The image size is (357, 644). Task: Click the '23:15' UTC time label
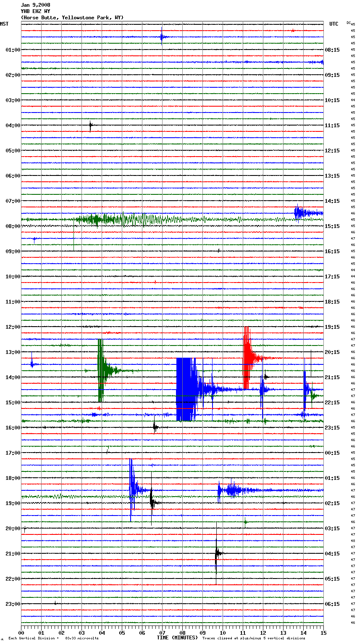[x=332, y=427]
